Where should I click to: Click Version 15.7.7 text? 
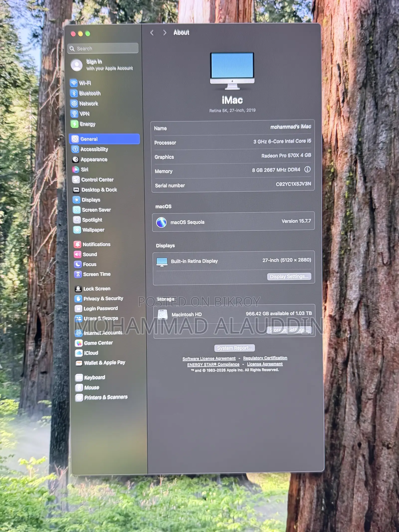[296, 221]
